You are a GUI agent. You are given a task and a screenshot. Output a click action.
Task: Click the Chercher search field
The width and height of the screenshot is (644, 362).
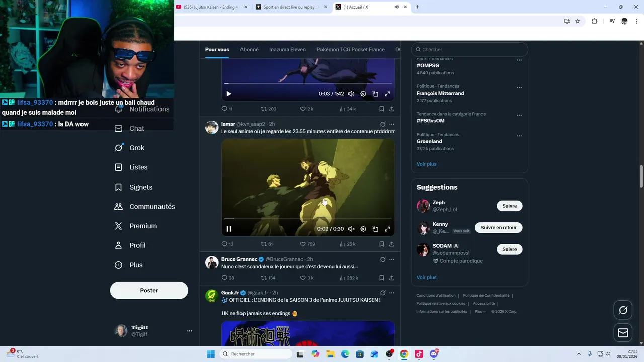tap(469, 49)
